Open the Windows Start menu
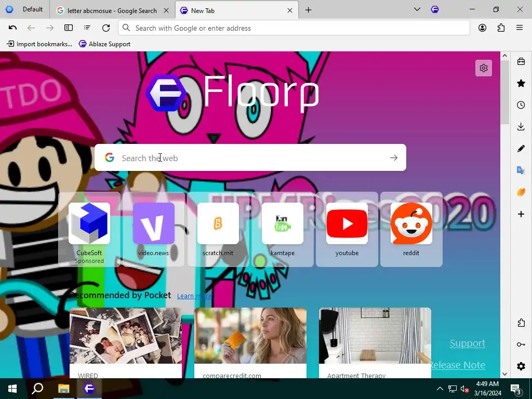Image resolution: width=532 pixels, height=399 pixels. click(x=12, y=389)
